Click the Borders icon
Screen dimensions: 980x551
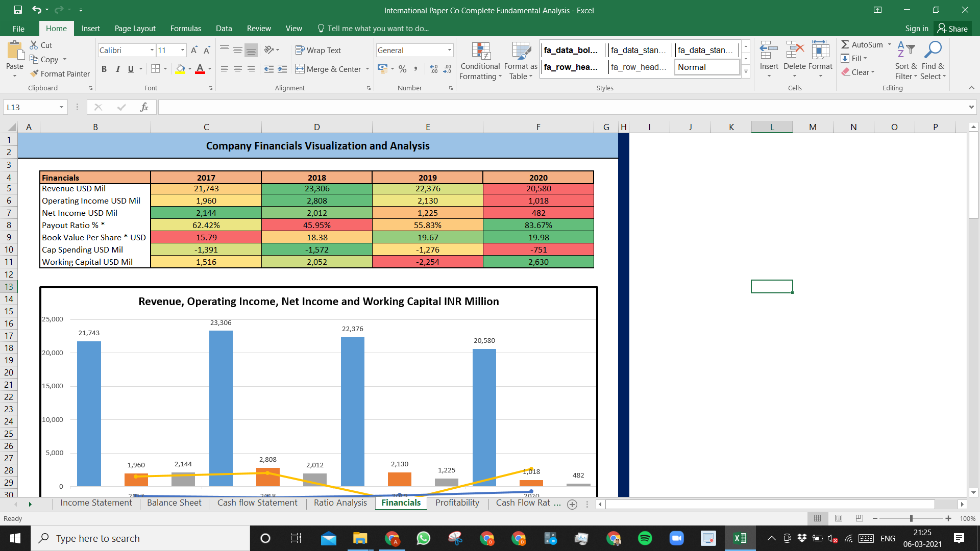click(156, 69)
